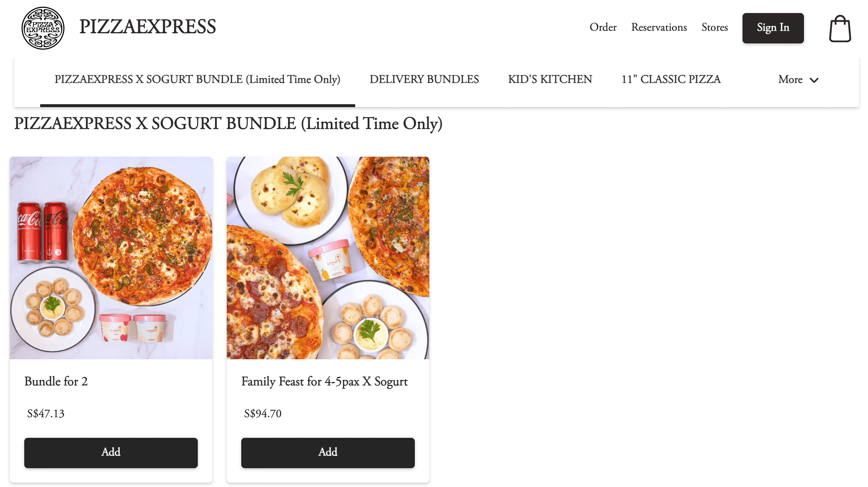Select the 11" CLASSIC PIZZA tab

point(671,79)
